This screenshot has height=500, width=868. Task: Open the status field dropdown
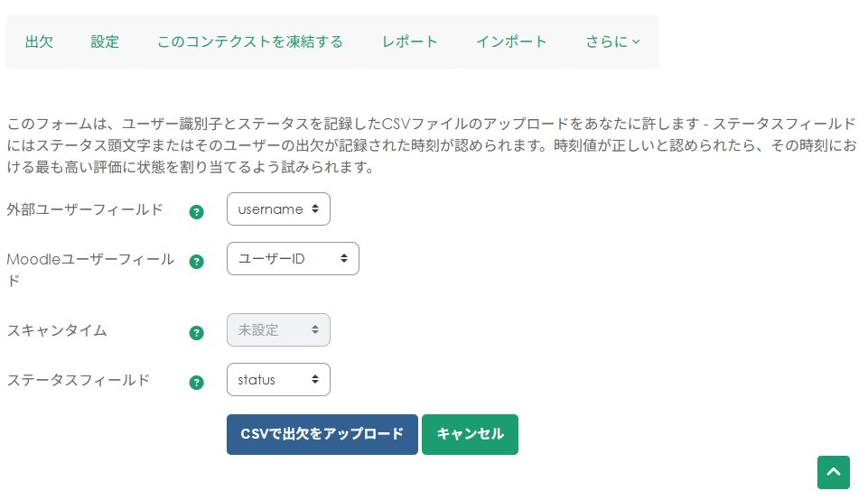[278, 380]
